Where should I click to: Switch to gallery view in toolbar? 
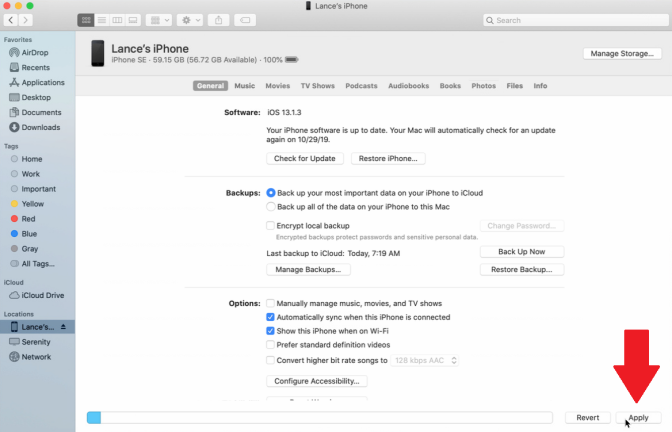(133, 20)
